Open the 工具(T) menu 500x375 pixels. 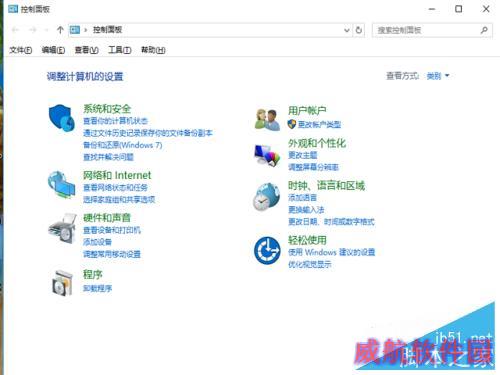pos(120,50)
